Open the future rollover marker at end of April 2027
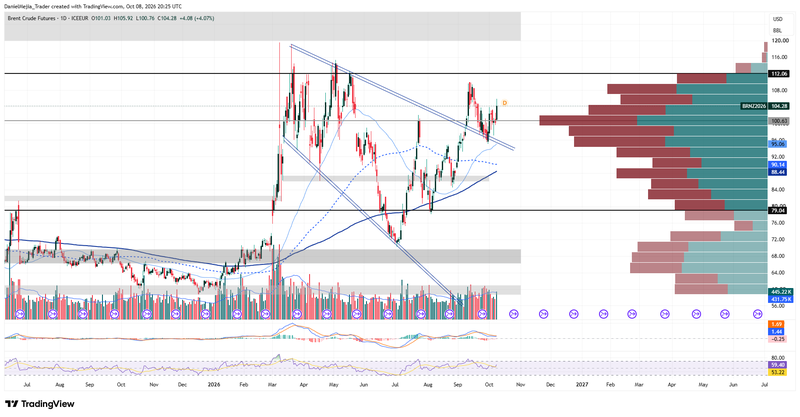This screenshot has height=417, width=800. [x=696, y=313]
